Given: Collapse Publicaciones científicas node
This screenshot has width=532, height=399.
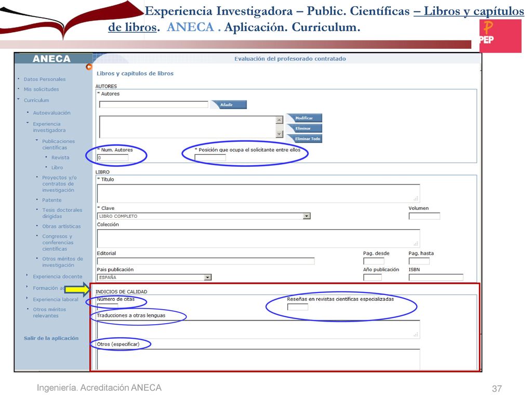Looking at the screenshot, I should 37,140.
